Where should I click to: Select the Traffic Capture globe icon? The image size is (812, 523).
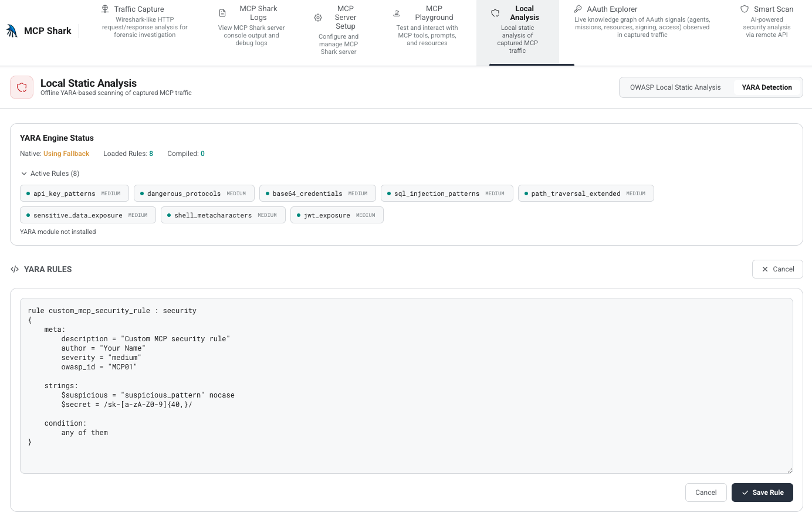(x=106, y=8)
